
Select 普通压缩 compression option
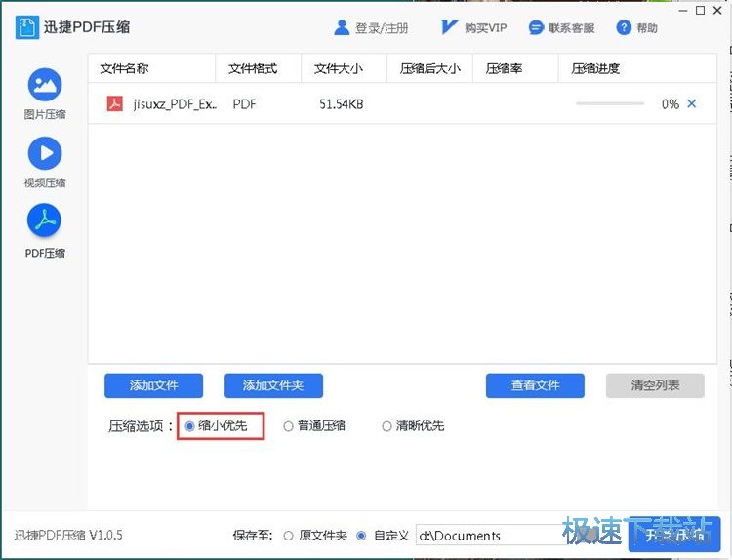(x=314, y=425)
